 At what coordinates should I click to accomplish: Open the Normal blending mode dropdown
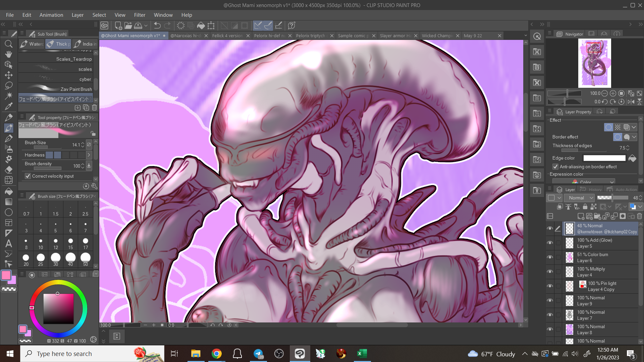click(579, 198)
